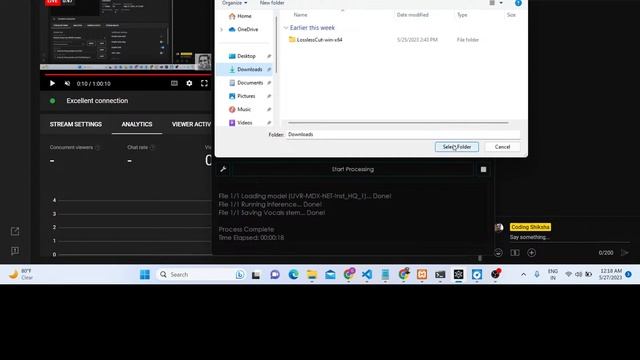Click the plus circle icon in live chat
The width and height of the screenshot is (640, 360).
click(x=531, y=253)
